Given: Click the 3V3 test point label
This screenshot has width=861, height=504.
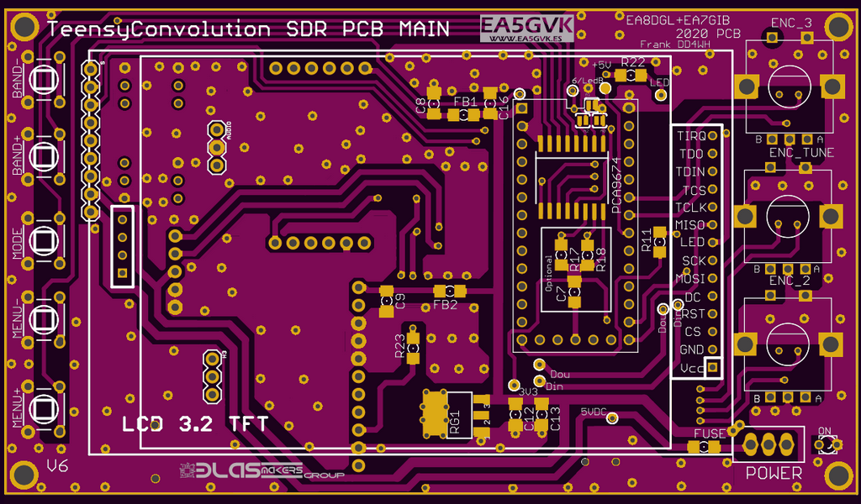Looking at the screenshot, I should 528,392.
